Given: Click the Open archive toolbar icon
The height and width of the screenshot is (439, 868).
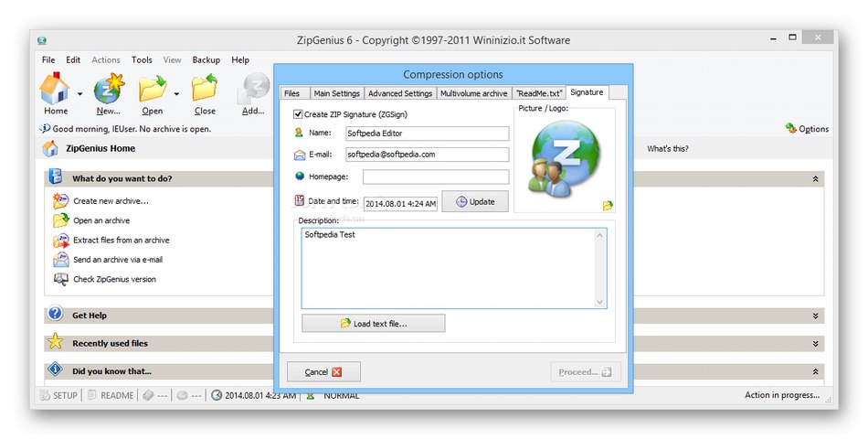Looking at the screenshot, I should pos(153,90).
